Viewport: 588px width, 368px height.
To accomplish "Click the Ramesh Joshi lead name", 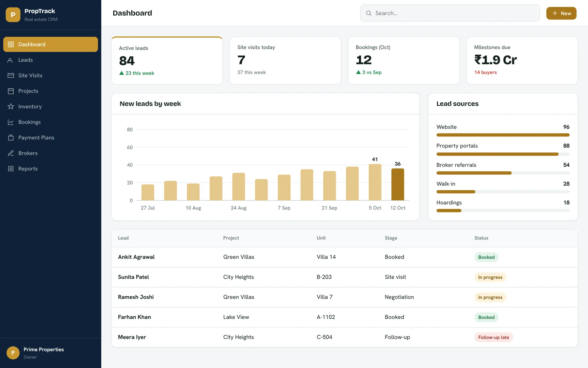I will 136,297.
